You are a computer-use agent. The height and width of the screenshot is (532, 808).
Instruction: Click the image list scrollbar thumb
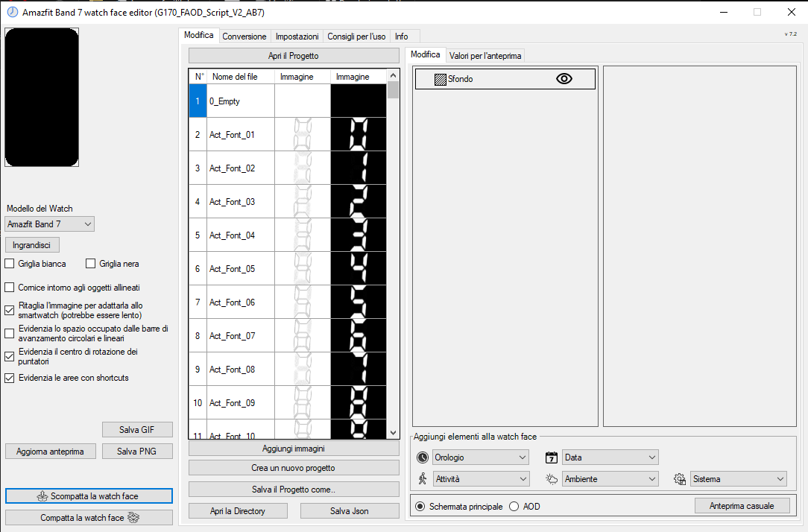[393, 89]
